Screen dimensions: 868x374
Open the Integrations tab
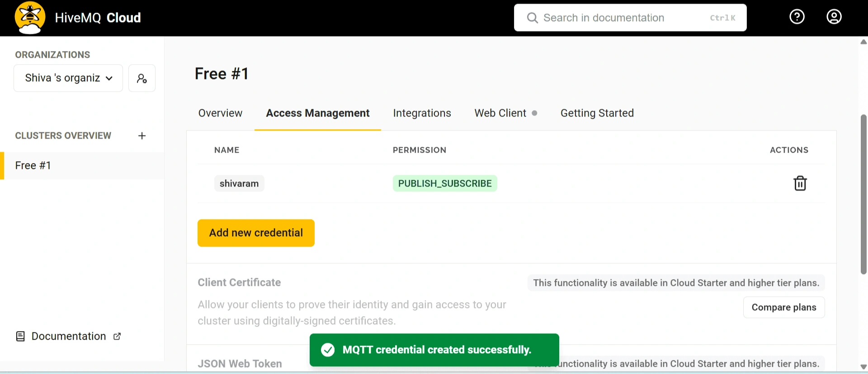(422, 113)
